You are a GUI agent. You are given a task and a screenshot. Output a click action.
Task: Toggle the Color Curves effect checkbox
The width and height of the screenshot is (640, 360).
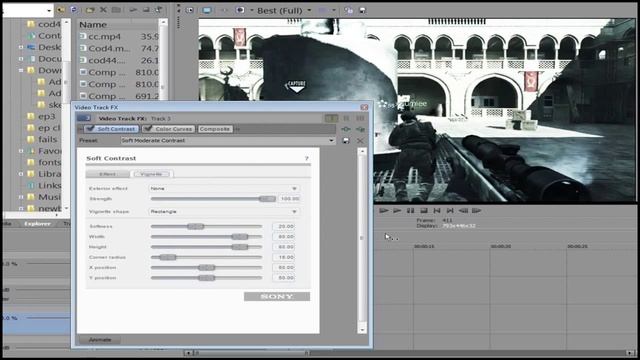(148, 129)
